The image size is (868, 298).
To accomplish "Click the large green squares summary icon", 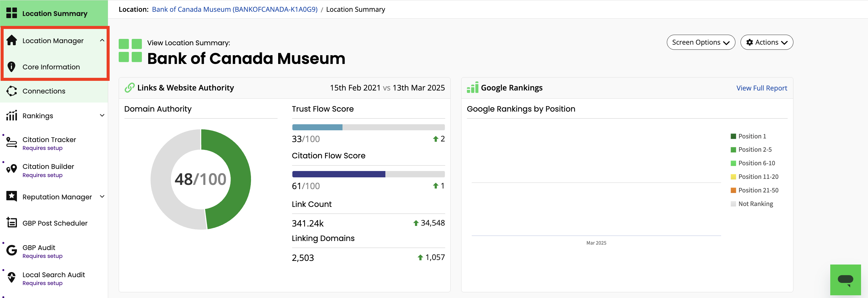I will pos(130,50).
